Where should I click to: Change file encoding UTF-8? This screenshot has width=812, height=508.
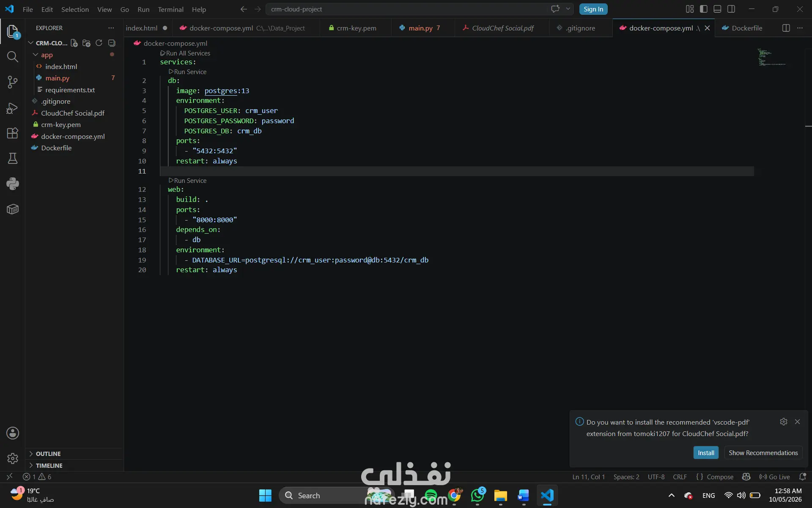[656, 477]
